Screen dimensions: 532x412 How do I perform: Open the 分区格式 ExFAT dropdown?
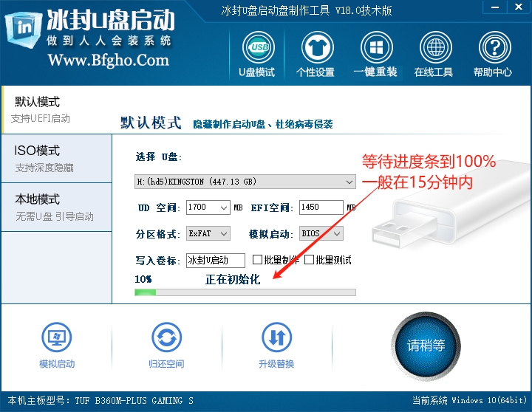[x=208, y=233]
